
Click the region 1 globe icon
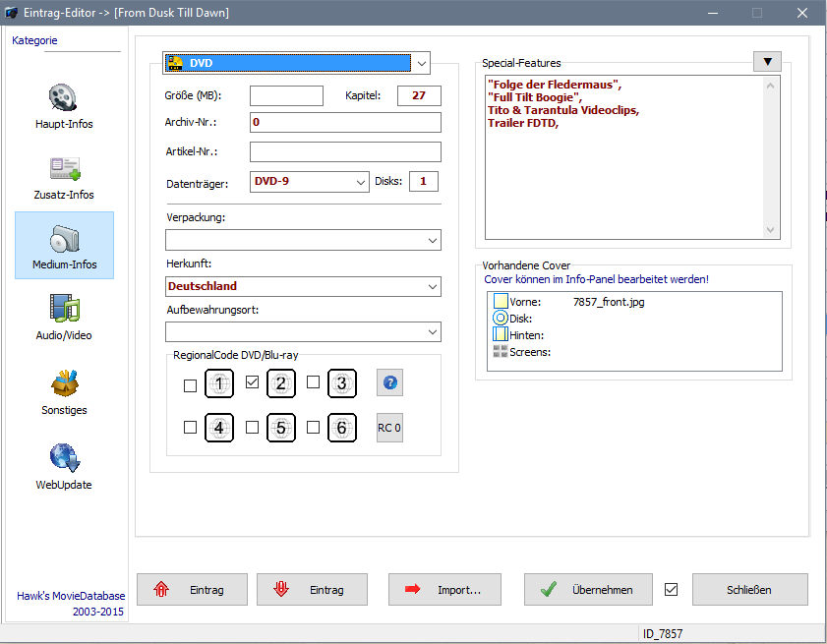219,383
